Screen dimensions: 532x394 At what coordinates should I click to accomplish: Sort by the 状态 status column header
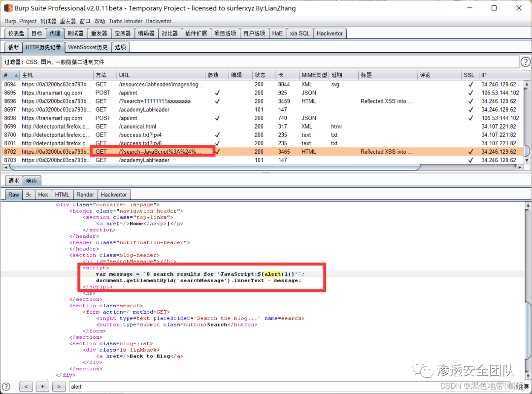264,75
